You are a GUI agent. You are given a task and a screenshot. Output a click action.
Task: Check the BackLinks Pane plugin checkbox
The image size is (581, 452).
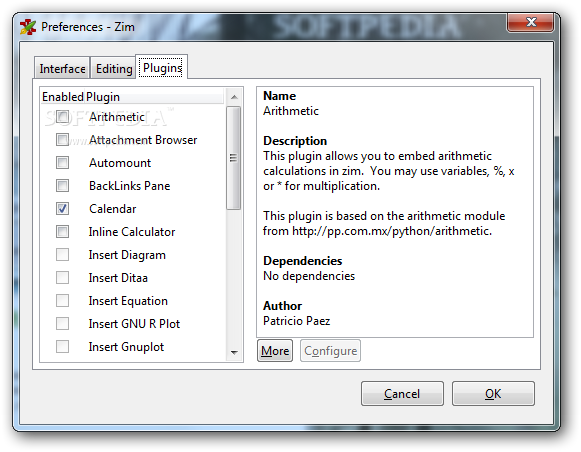coord(62,186)
